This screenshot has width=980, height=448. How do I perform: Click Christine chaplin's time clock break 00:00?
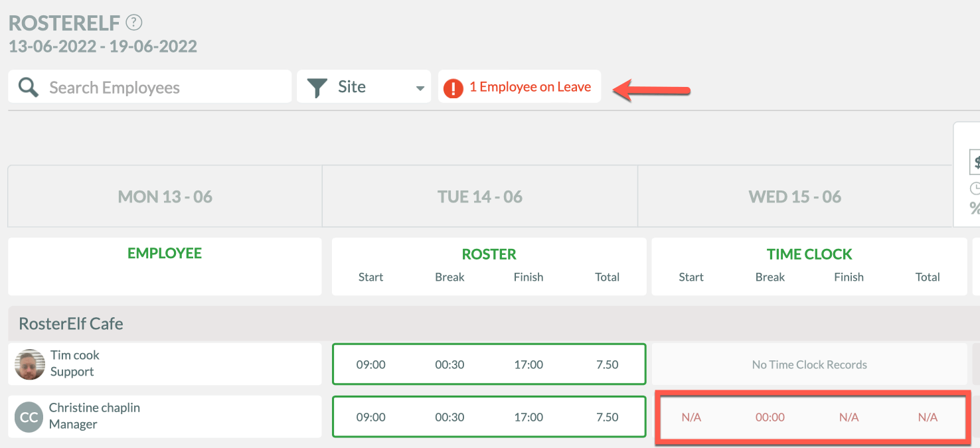point(770,417)
